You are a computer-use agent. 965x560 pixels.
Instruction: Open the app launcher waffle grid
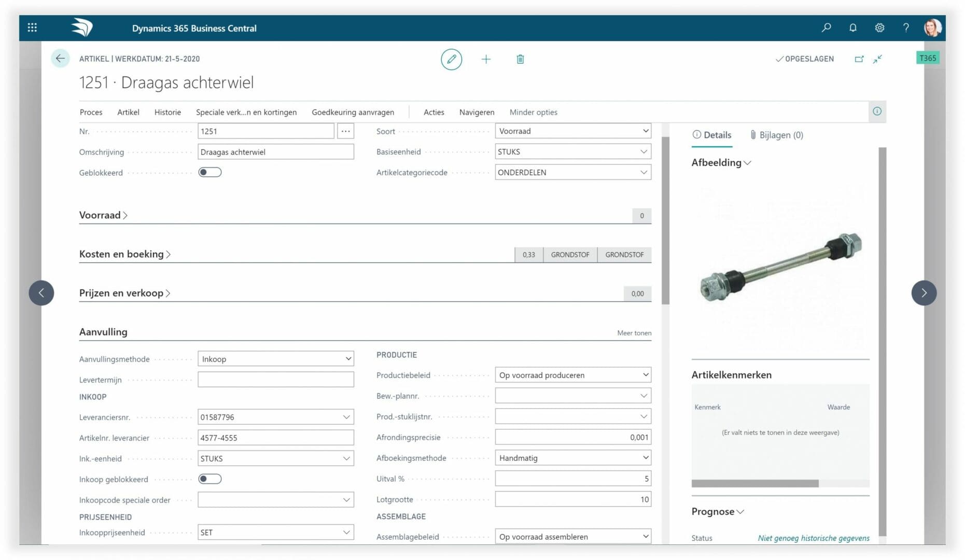coord(32,27)
